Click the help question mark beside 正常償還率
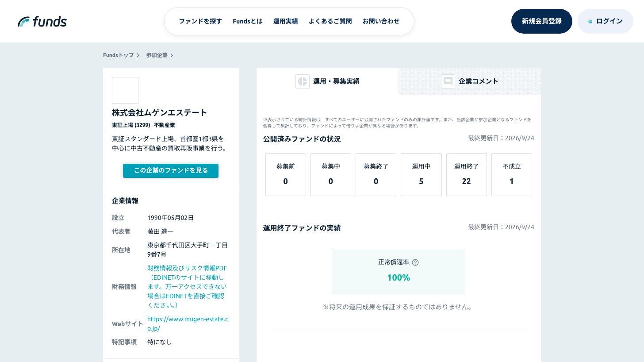Image resolution: width=644 pixels, height=362 pixels. click(415, 262)
